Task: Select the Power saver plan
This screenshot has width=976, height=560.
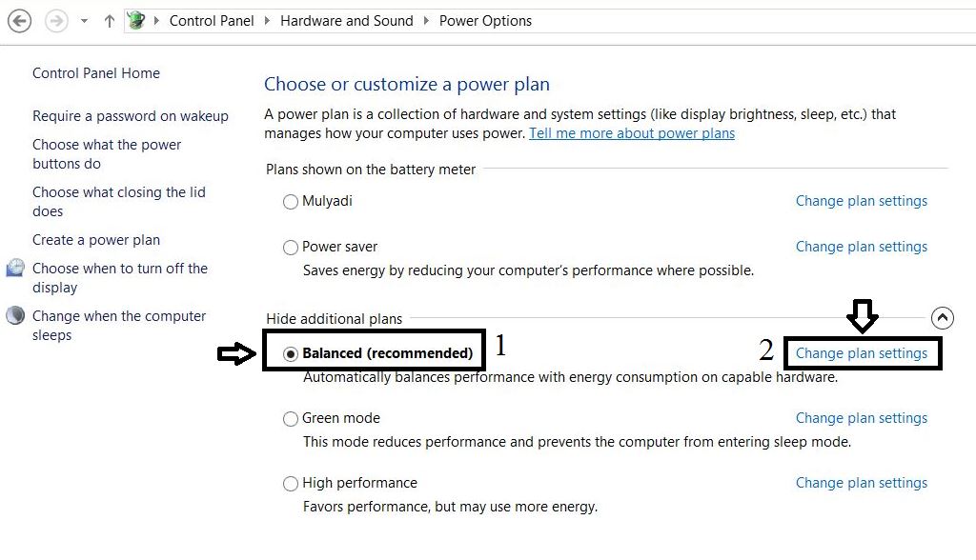Action: [291, 248]
